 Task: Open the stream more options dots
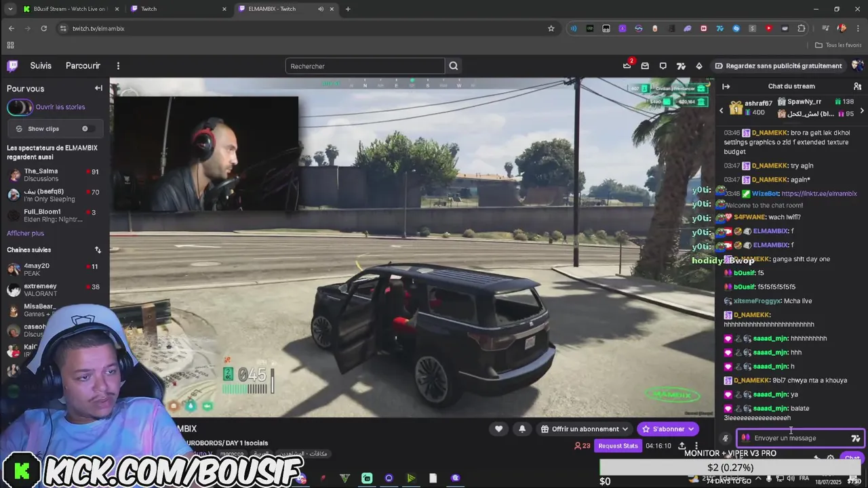tap(696, 445)
